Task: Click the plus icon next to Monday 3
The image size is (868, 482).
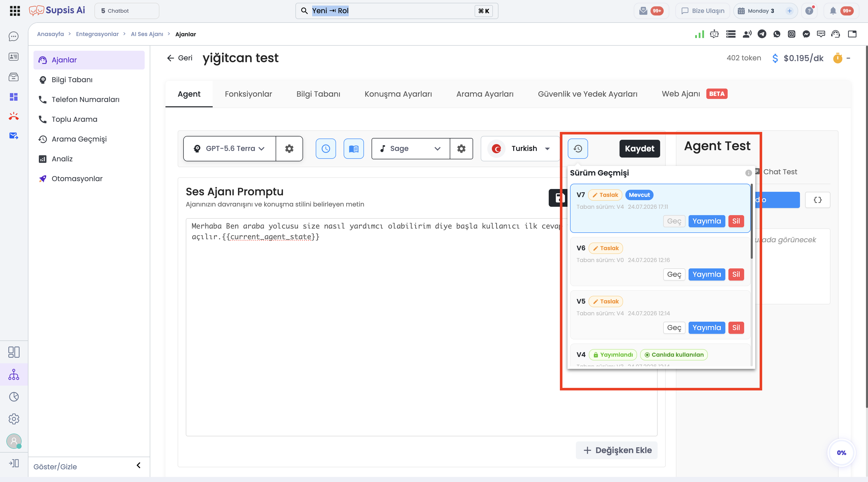Action: (x=790, y=11)
